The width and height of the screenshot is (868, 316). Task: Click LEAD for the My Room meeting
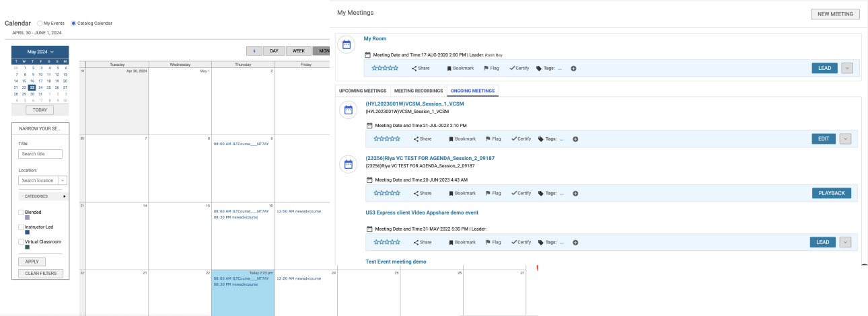(x=824, y=68)
